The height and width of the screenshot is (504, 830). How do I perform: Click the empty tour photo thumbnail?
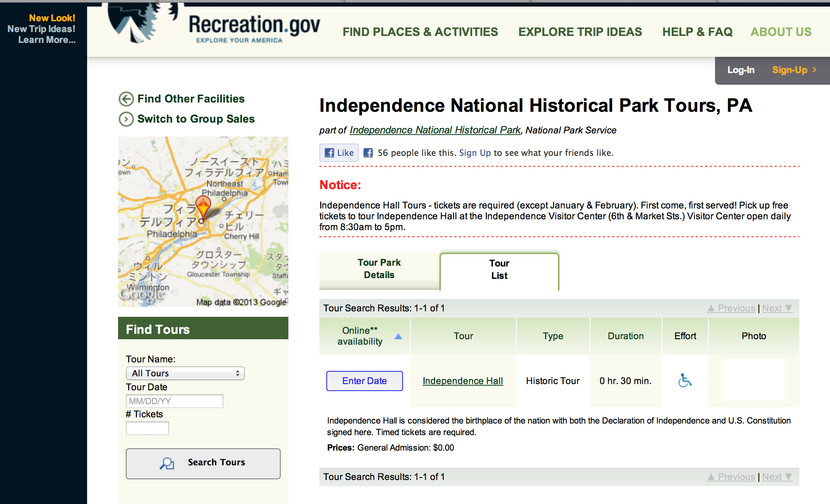(x=754, y=380)
